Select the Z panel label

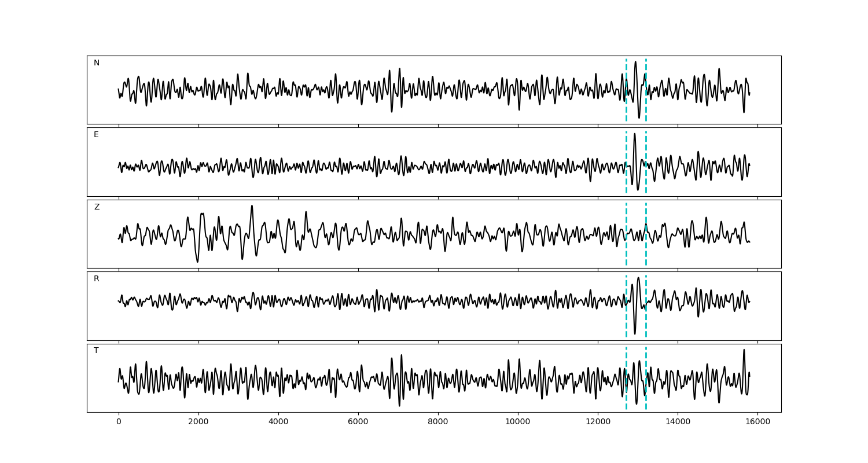(x=97, y=207)
